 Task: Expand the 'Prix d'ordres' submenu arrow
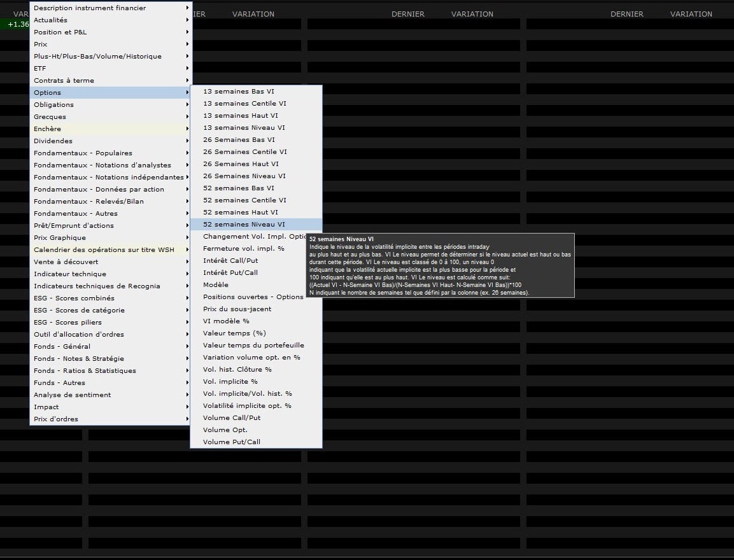click(x=187, y=419)
